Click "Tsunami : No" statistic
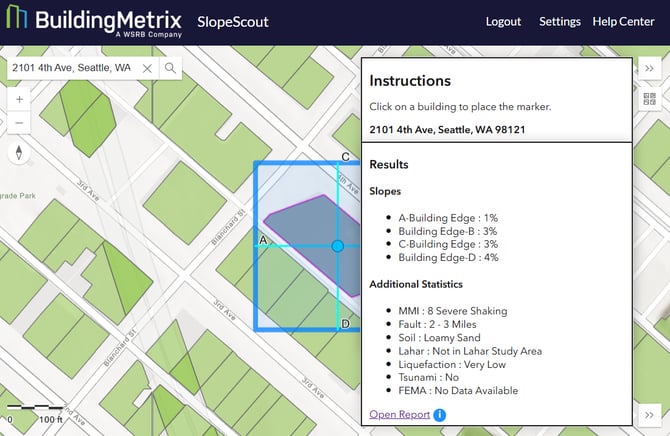The image size is (670, 436). 429,377
